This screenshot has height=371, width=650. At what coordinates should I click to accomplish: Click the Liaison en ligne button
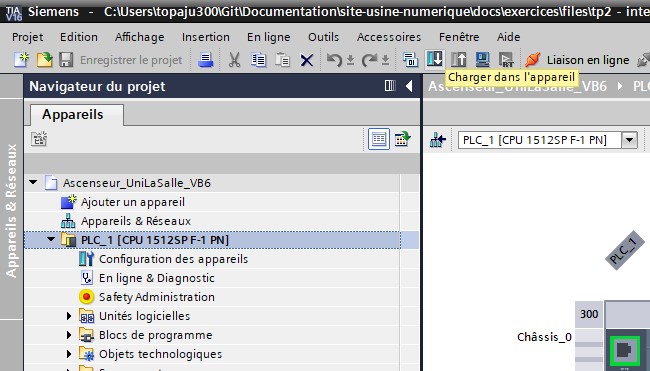[x=577, y=60]
